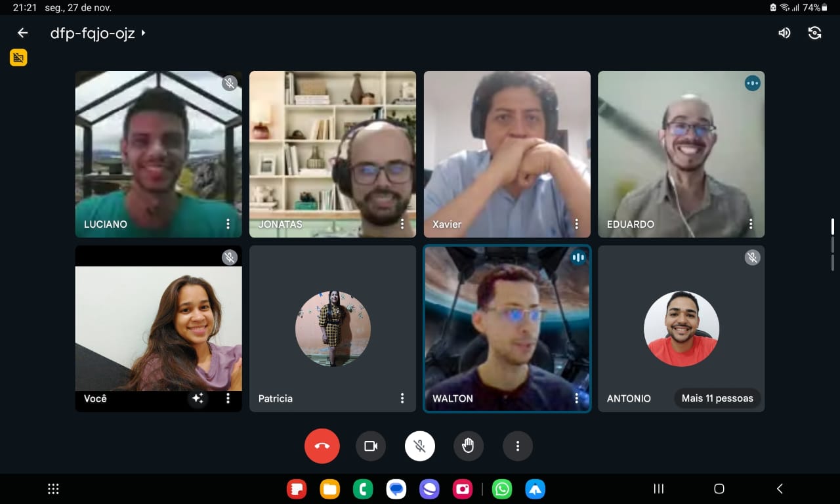This screenshot has width=840, height=504.
Task: Toggle the camera off
Action: [x=371, y=446]
